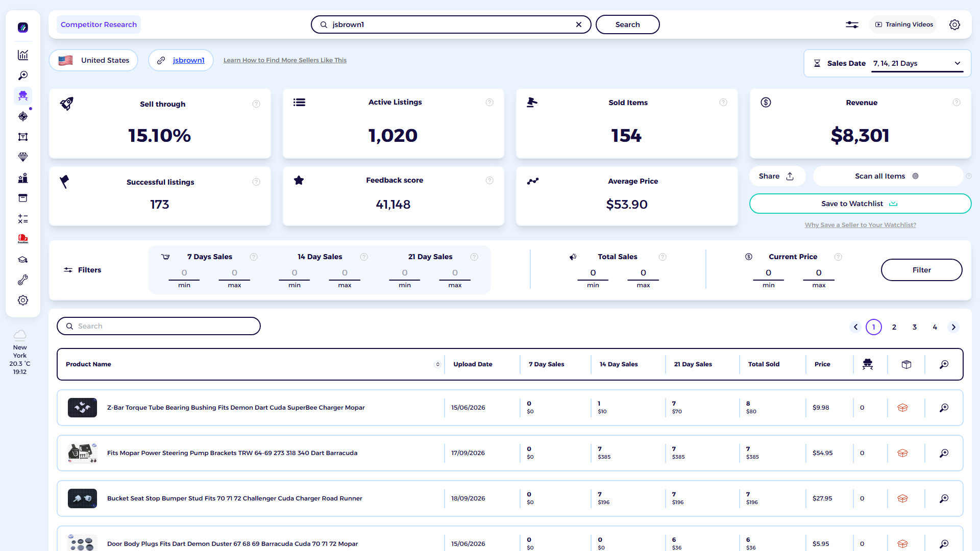
Task: Click Scan all Items
Action: (887, 176)
